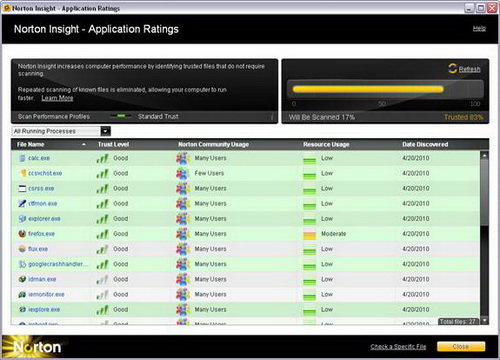
Task: Sort by the Date Discovered column header
Action: (x=425, y=144)
